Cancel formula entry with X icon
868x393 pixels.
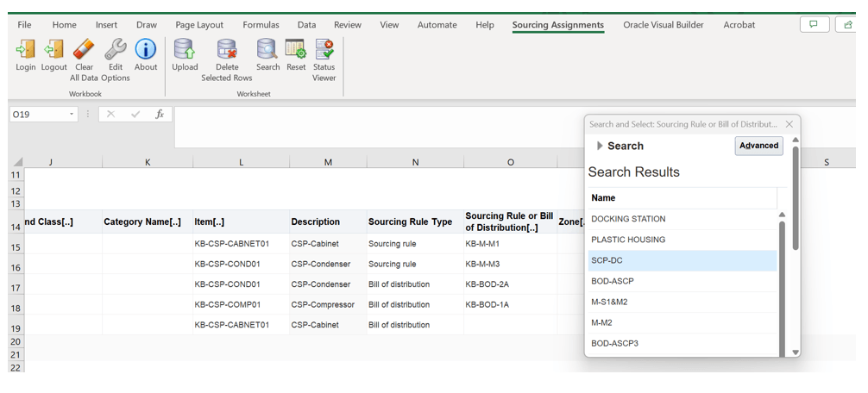click(x=110, y=114)
